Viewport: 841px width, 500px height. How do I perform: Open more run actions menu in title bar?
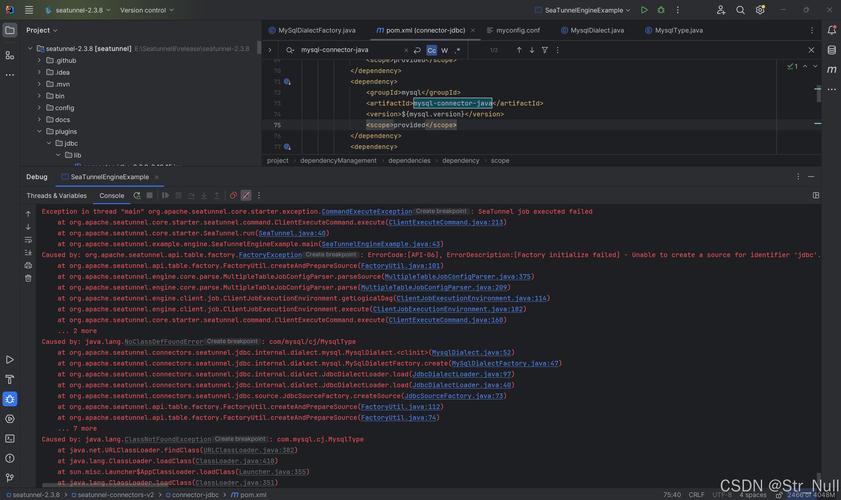pyautogui.click(x=677, y=10)
